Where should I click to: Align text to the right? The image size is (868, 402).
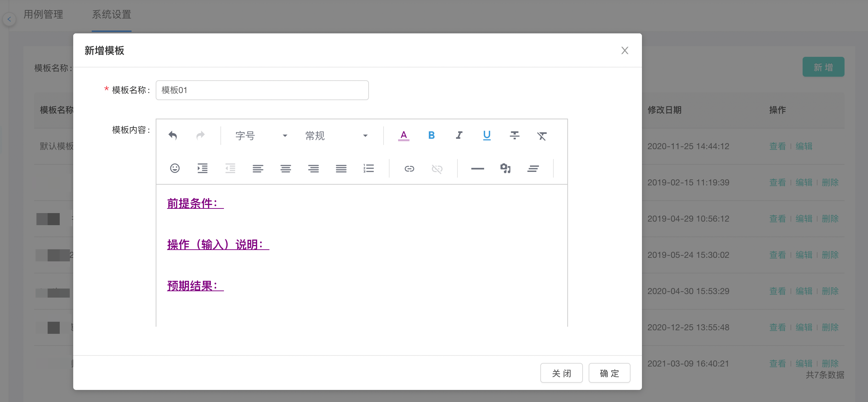(x=313, y=168)
